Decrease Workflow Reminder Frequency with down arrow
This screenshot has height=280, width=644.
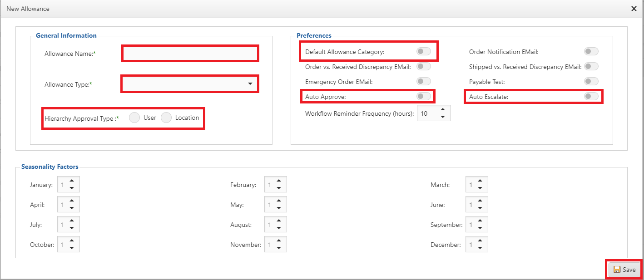tap(443, 117)
